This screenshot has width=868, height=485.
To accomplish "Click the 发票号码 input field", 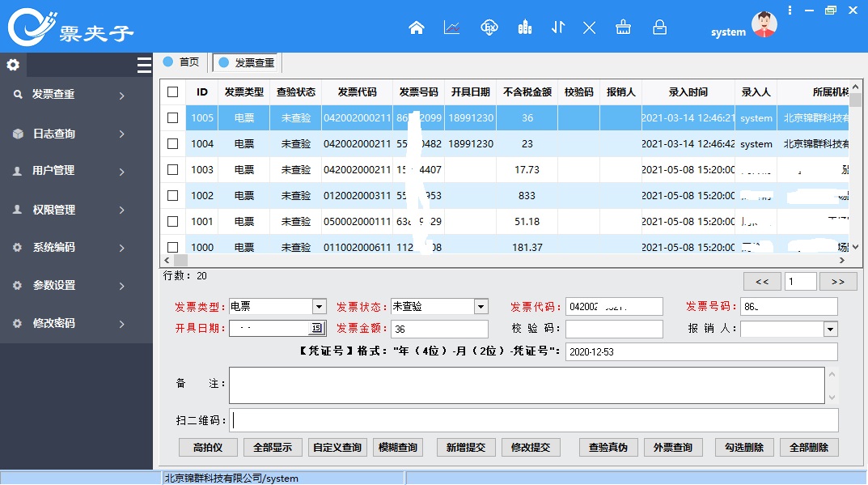I will [x=789, y=307].
